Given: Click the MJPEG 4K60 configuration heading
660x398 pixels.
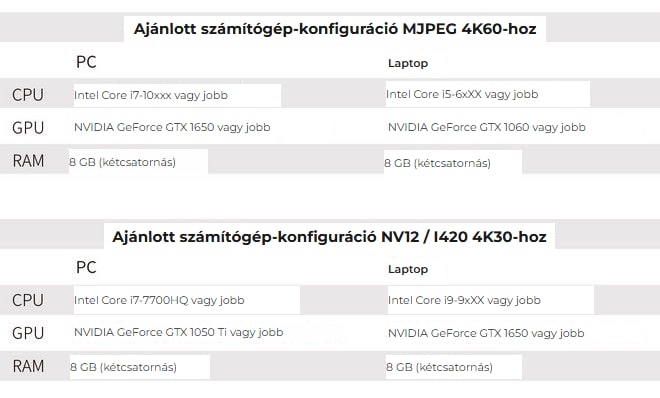Looking at the screenshot, I should [335, 29].
